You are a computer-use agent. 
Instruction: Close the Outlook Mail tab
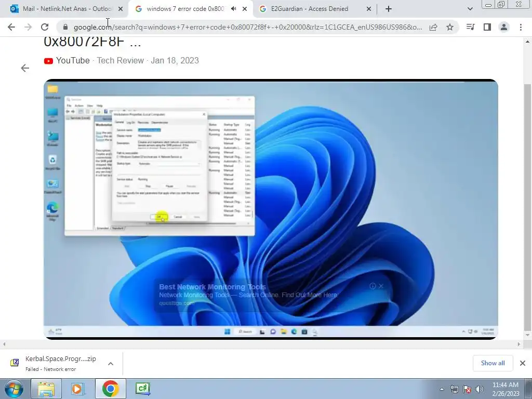[121, 9]
